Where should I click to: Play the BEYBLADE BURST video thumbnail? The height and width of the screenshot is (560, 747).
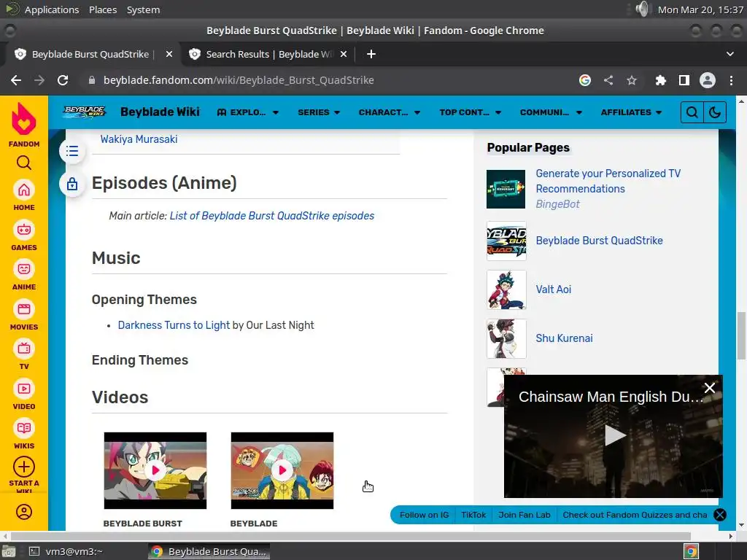click(155, 470)
